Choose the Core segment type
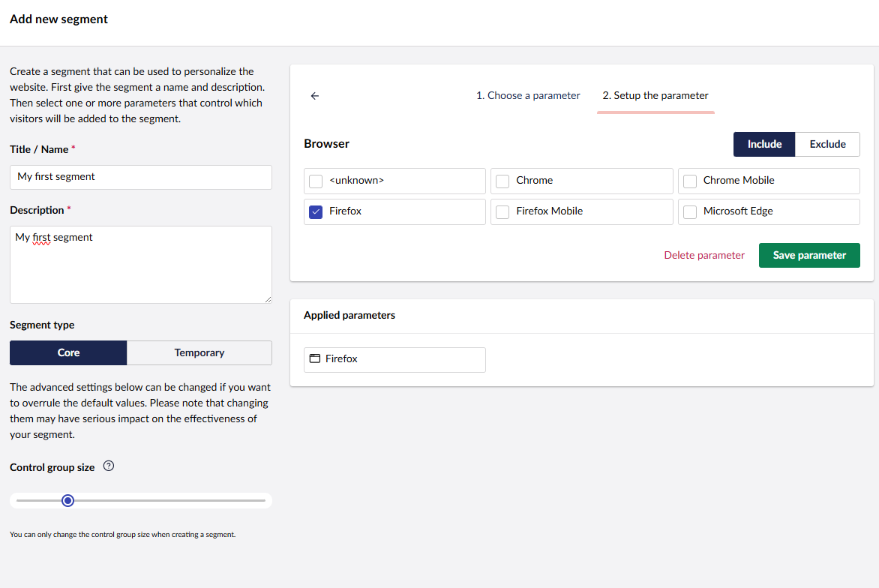879x588 pixels. coord(68,352)
